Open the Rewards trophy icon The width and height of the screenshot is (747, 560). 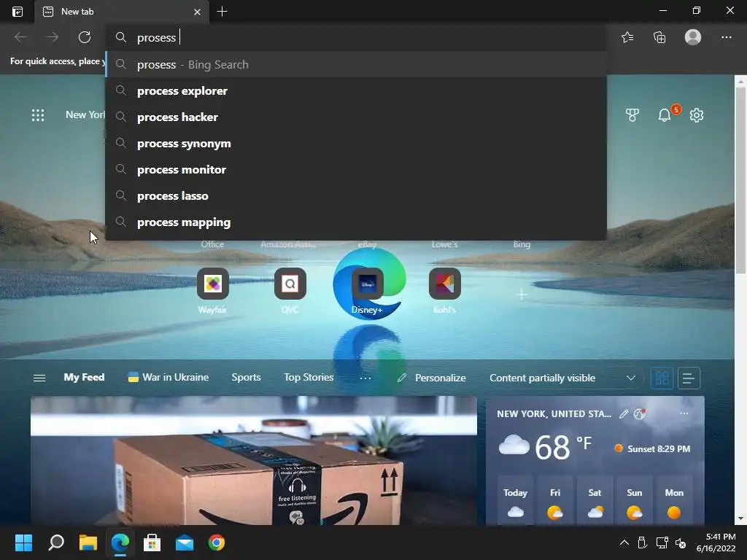click(x=632, y=114)
